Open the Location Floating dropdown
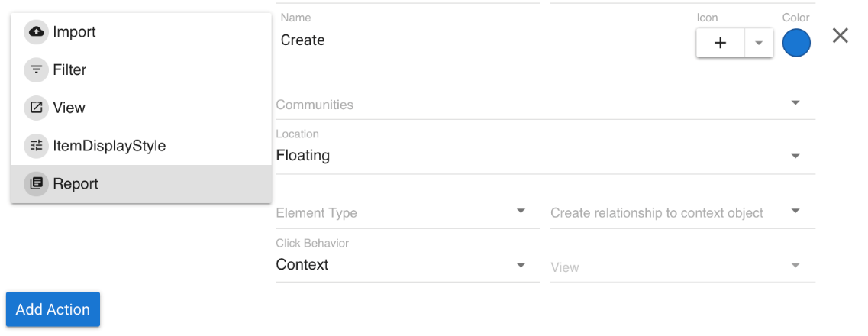Viewport: 868px width, 336px height. 795,156
